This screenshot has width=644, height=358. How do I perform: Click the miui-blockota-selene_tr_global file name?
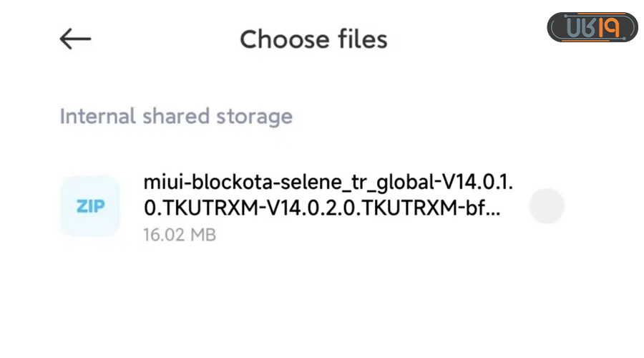click(x=328, y=183)
